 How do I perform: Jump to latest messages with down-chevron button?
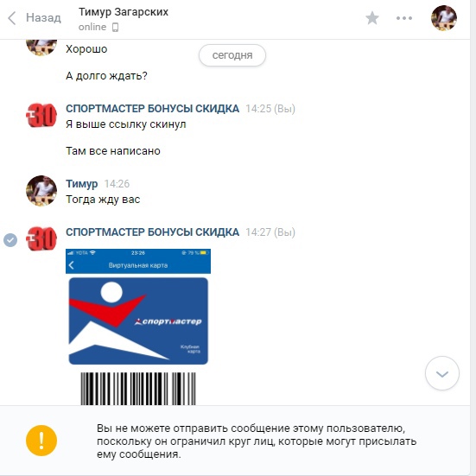tap(442, 373)
